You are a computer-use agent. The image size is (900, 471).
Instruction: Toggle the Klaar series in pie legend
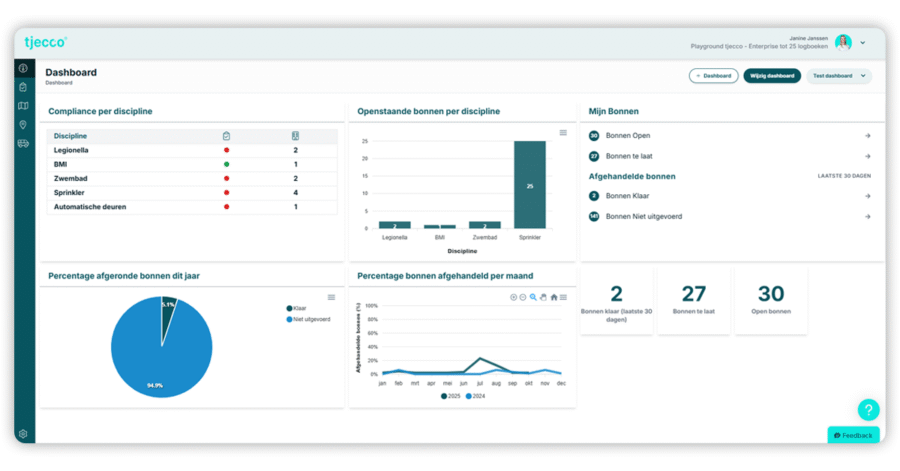click(x=296, y=308)
